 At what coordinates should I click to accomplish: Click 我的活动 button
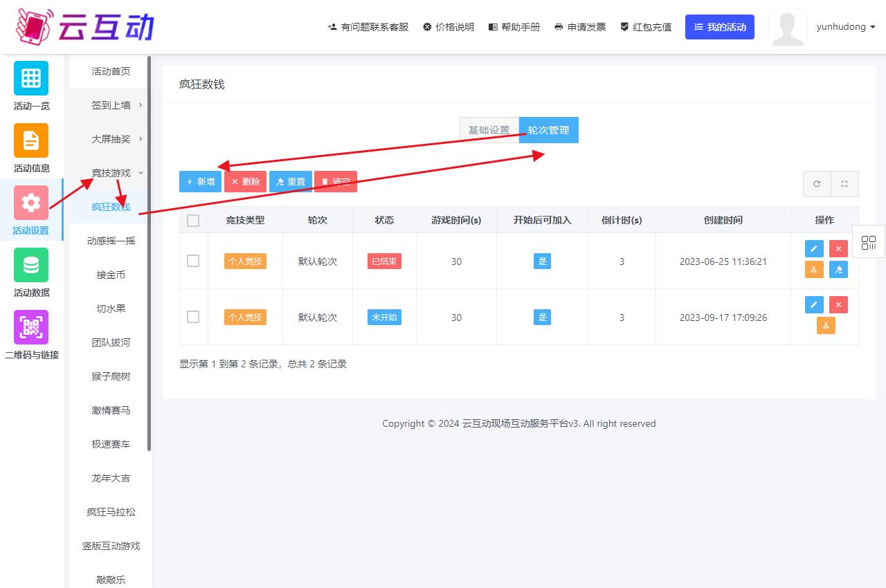tap(720, 27)
